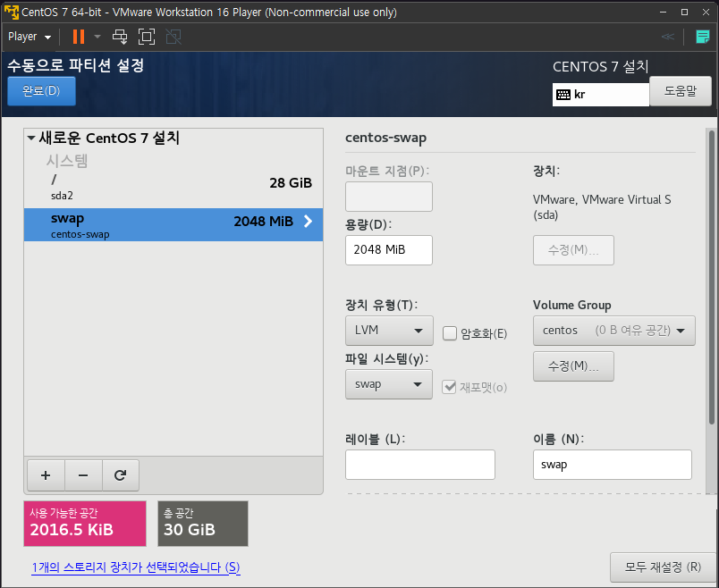Click the 모두 재설정(R) reset all button
This screenshot has width=719, height=588.
coord(663,567)
